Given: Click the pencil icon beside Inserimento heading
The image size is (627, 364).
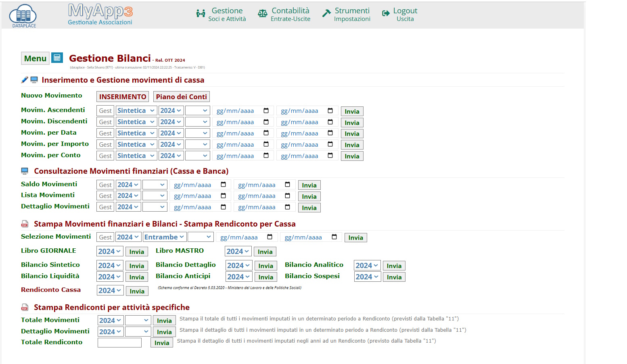Looking at the screenshot, I should [x=25, y=79].
